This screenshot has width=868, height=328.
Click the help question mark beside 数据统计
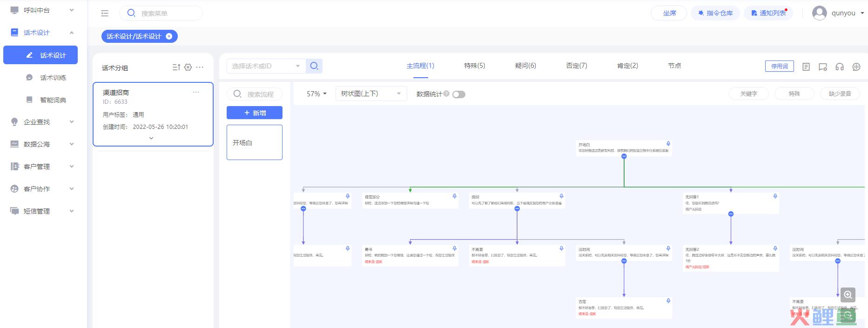click(x=446, y=94)
